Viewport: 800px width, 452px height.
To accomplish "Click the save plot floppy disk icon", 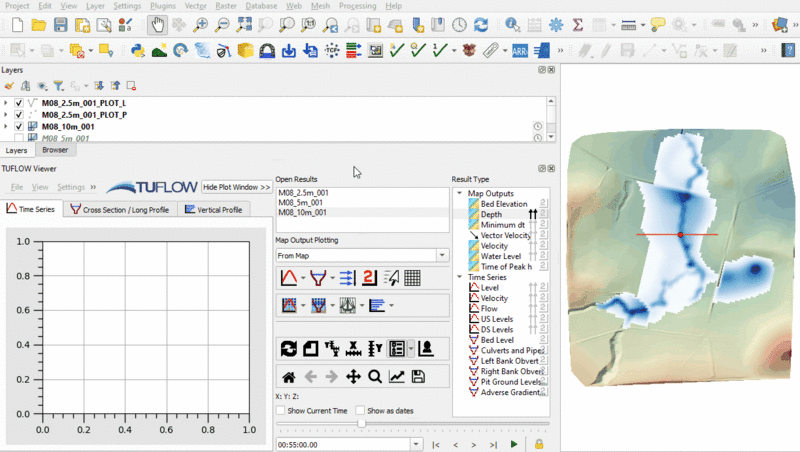I will click(x=417, y=377).
